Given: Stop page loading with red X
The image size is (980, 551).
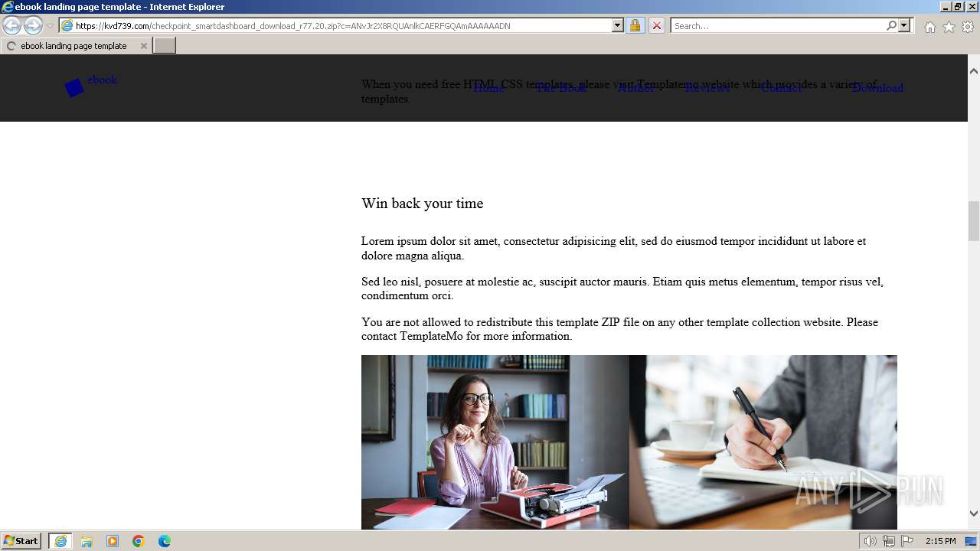Looking at the screenshot, I should click(x=656, y=26).
